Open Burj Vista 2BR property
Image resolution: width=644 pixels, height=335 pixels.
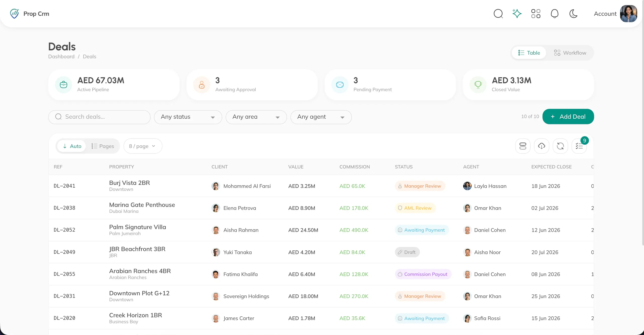point(129,183)
